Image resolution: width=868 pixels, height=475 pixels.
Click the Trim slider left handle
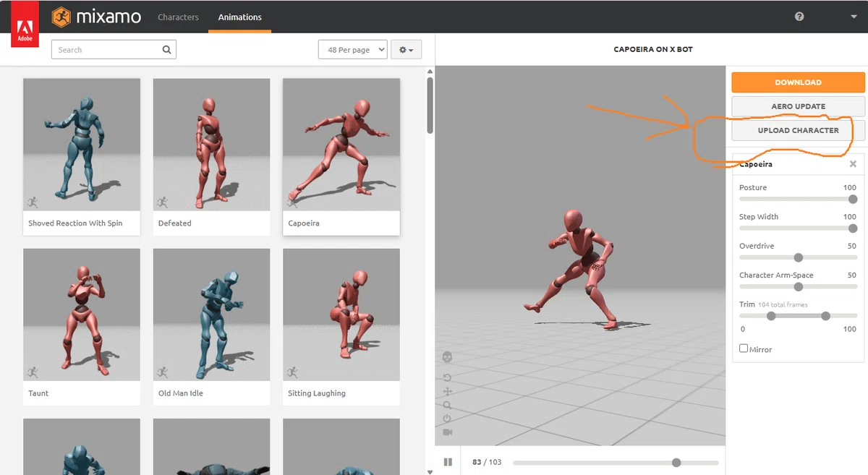tap(771, 316)
